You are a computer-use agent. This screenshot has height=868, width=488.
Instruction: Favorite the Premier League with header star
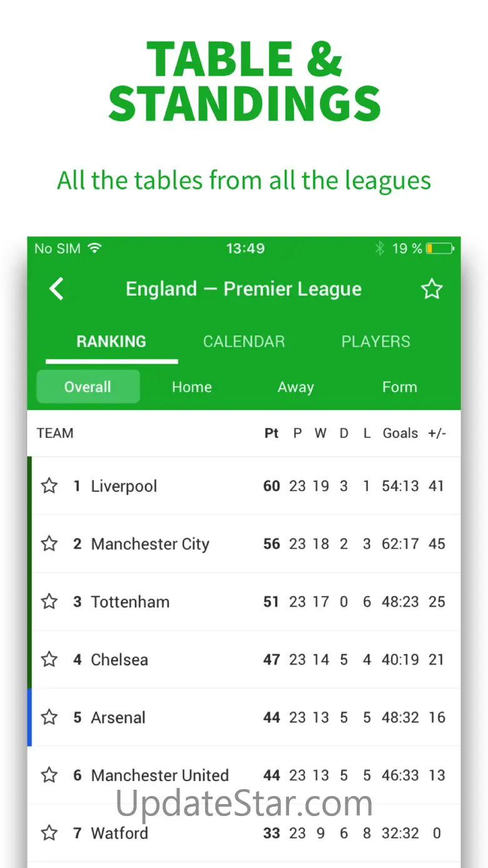coord(431,289)
